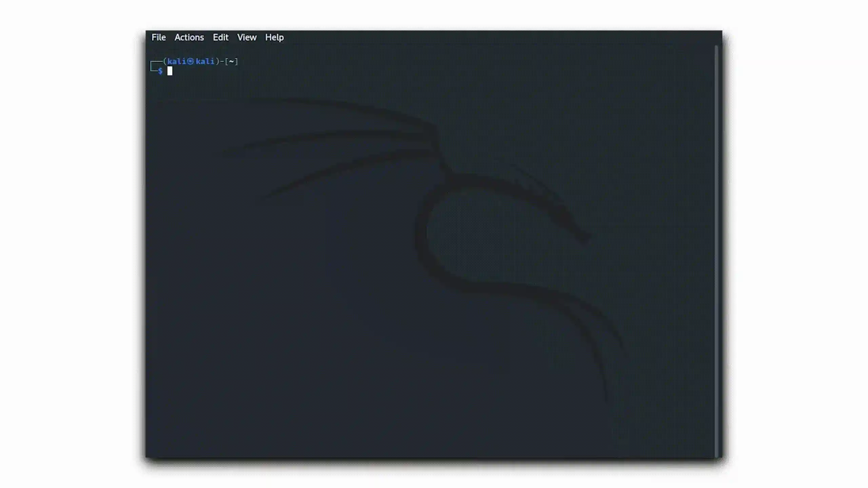Image resolution: width=868 pixels, height=488 pixels.
Task: Click the username kali in prompt
Action: (177, 61)
